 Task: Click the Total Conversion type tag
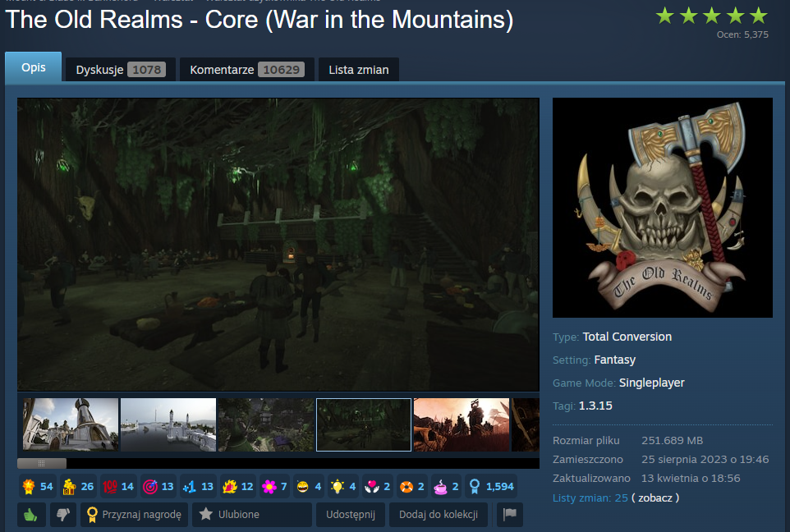point(627,337)
